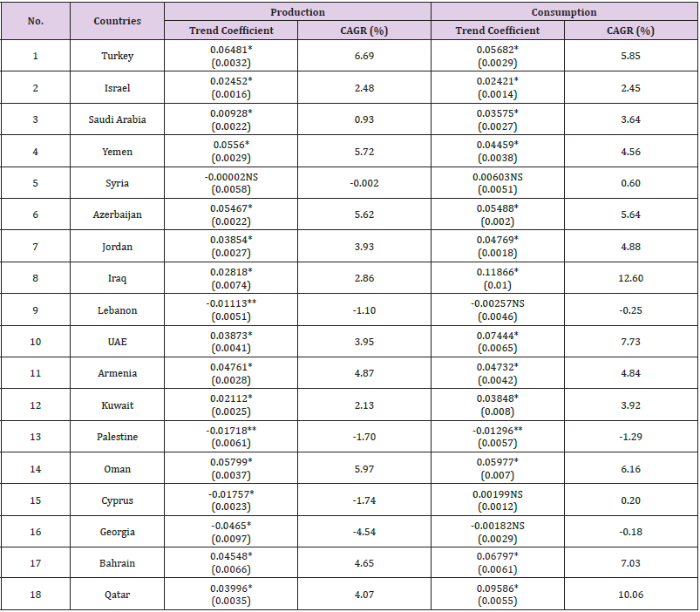700x612 pixels.
Task: Select the Kuwait country cell
Action: click(x=117, y=405)
